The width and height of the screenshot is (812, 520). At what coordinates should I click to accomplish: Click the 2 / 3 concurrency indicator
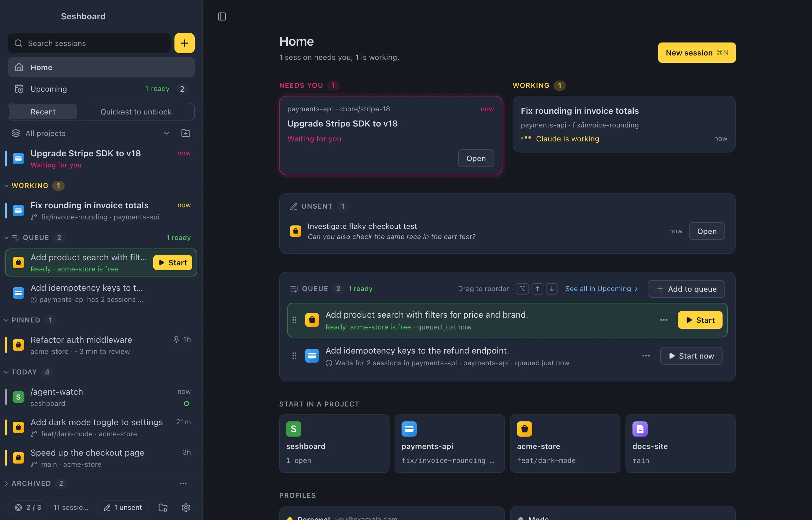(28, 508)
